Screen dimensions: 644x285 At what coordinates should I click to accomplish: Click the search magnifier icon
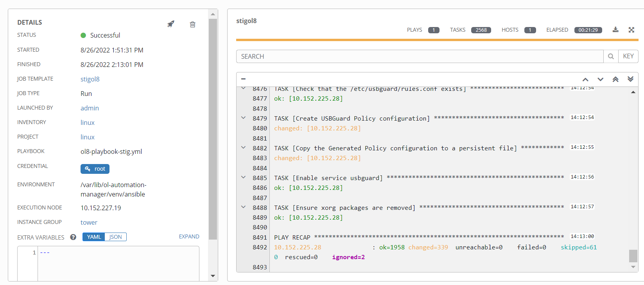click(x=611, y=56)
